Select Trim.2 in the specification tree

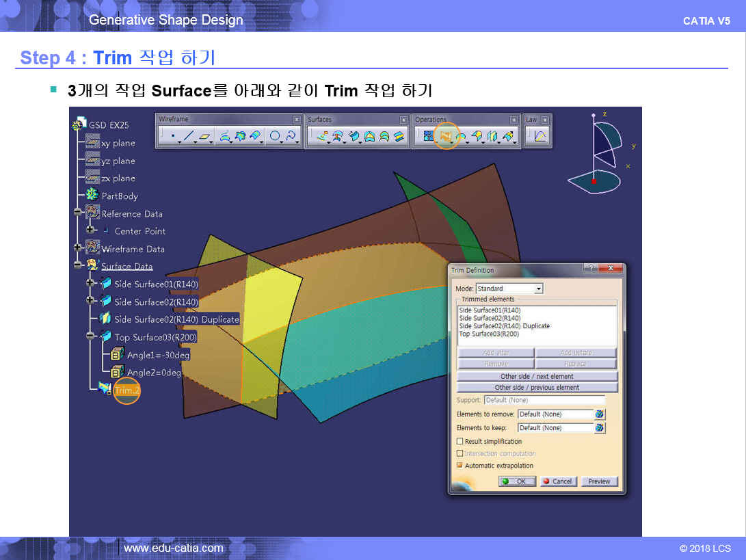[x=126, y=390]
